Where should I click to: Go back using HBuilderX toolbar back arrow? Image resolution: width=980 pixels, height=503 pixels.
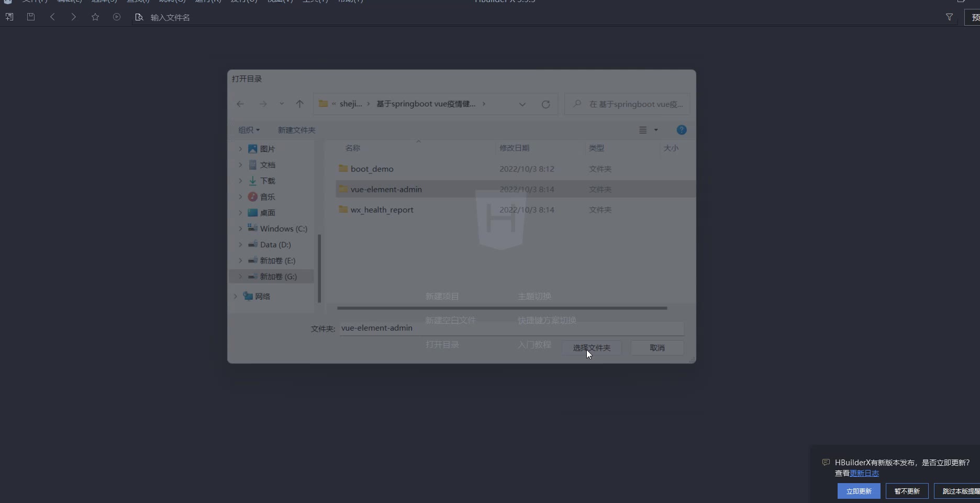pyautogui.click(x=52, y=17)
